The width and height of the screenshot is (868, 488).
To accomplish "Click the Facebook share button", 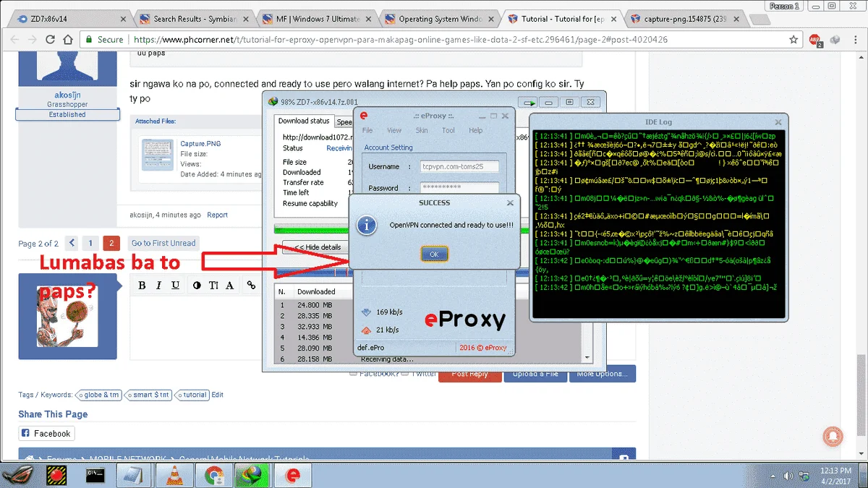I will [46, 433].
